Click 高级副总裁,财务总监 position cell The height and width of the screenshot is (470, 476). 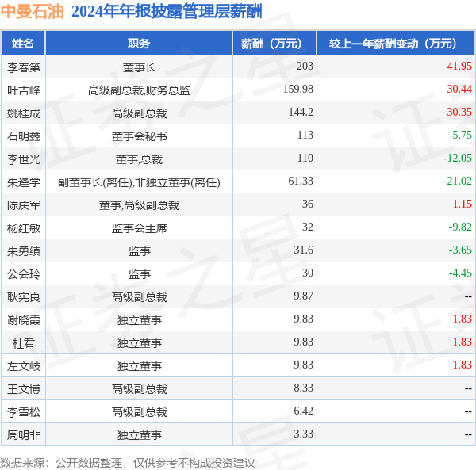point(139,90)
